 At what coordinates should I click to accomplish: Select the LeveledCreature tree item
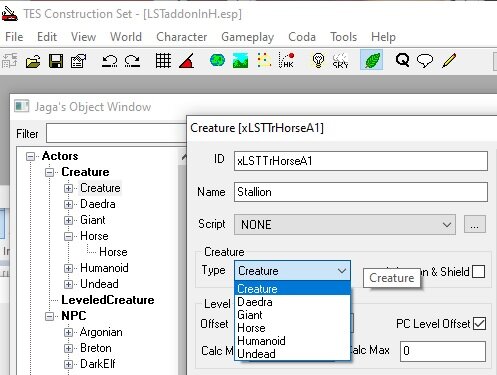(x=108, y=300)
